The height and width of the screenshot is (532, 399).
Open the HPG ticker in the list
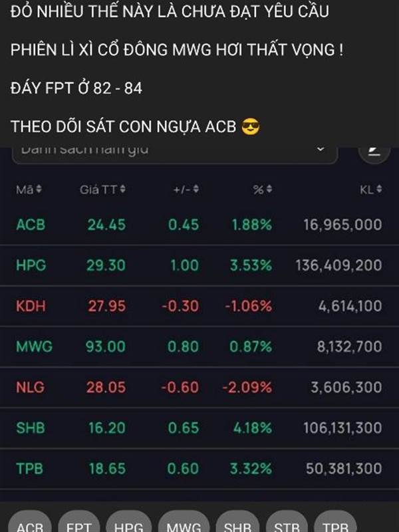(31, 265)
